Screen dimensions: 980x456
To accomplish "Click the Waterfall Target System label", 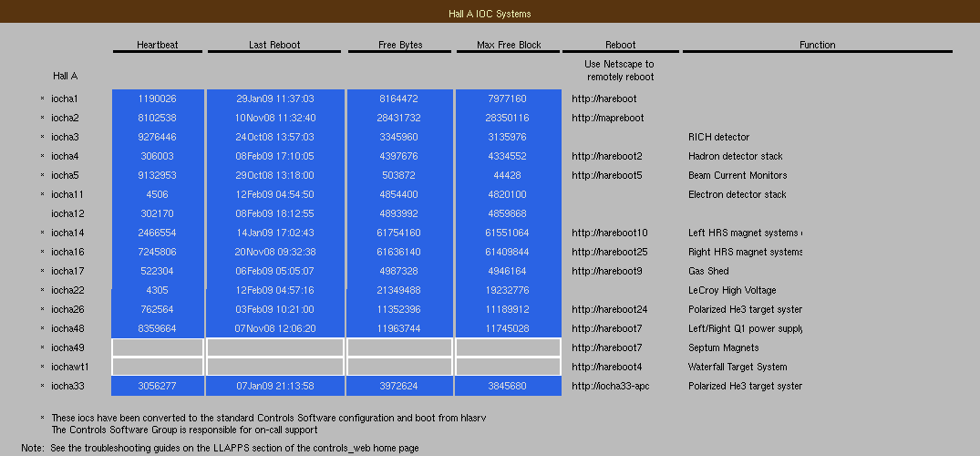I will click(x=738, y=367).
